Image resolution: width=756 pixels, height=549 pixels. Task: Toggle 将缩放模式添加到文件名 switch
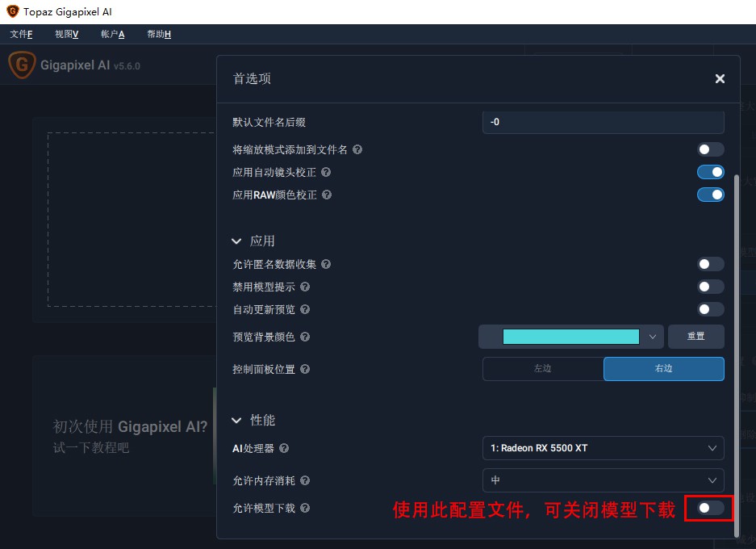coord(710,149)
